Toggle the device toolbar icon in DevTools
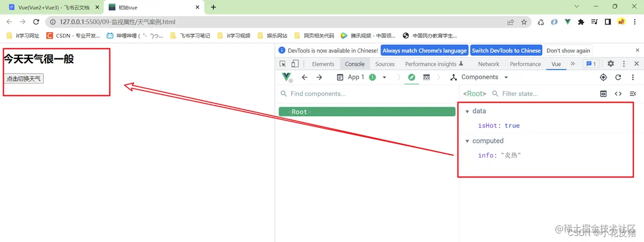Image resolution: width=644 pixels, height=242 pixels. pos(295,64)
